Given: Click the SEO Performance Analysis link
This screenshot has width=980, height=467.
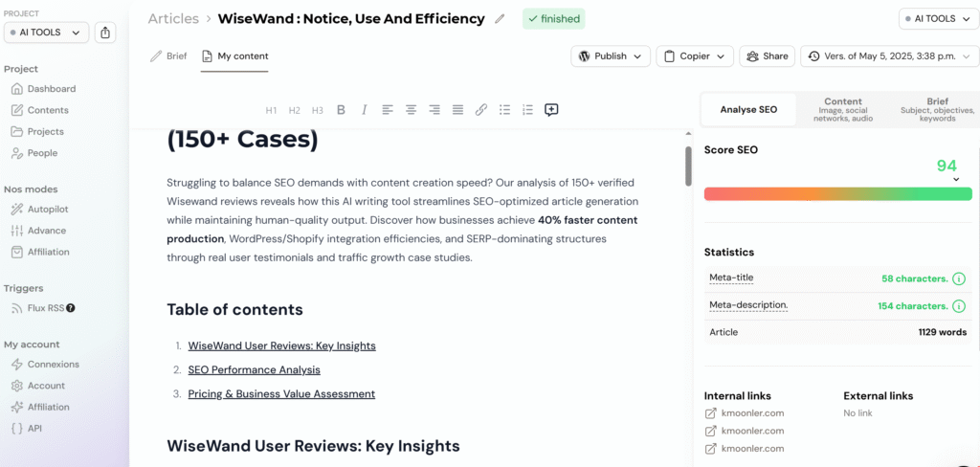Looking at the screenshot, I should (x=255, y=370).
